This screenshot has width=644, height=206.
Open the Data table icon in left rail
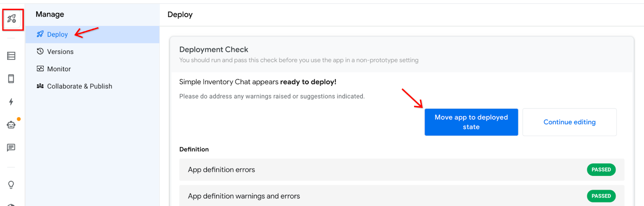pos(11,56)
